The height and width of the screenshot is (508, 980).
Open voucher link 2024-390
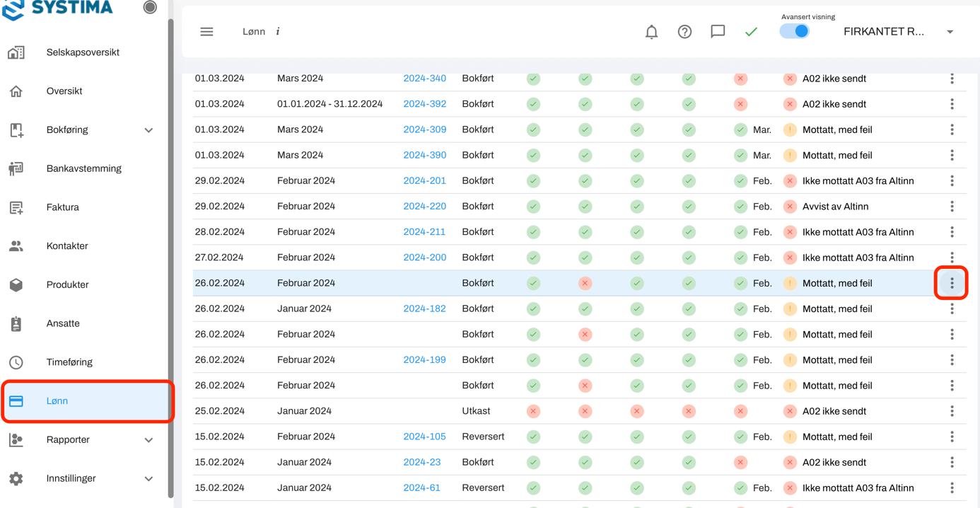[424, 155]
